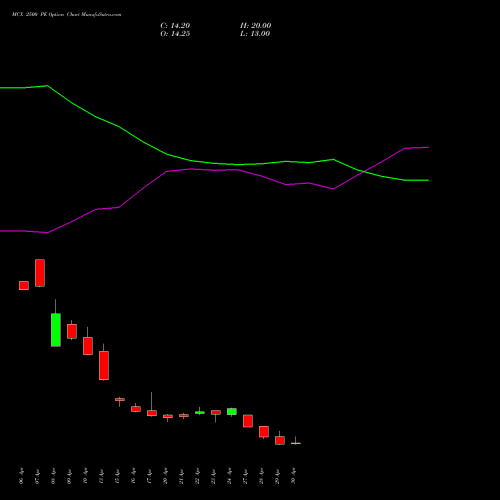The width and height of the screenshot is (500, 500).
Task: Click the small red candle above 06 Apr
Action: (x=24, y=285)
